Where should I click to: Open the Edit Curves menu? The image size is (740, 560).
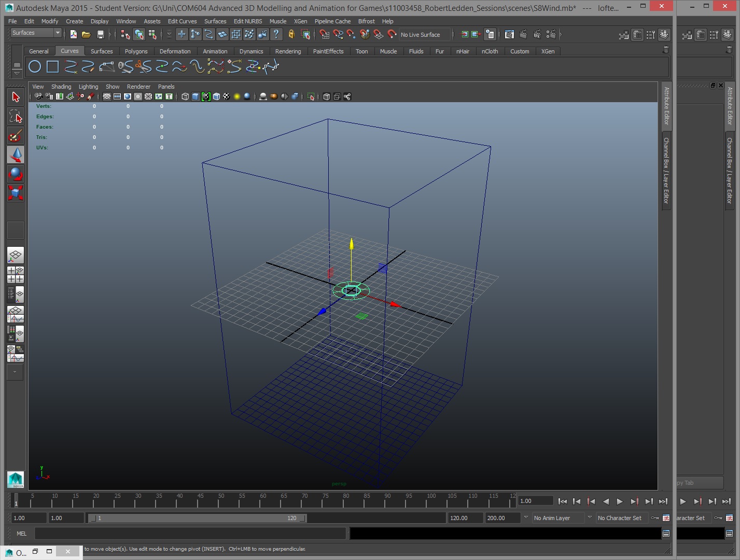click(x=182, y=21)
